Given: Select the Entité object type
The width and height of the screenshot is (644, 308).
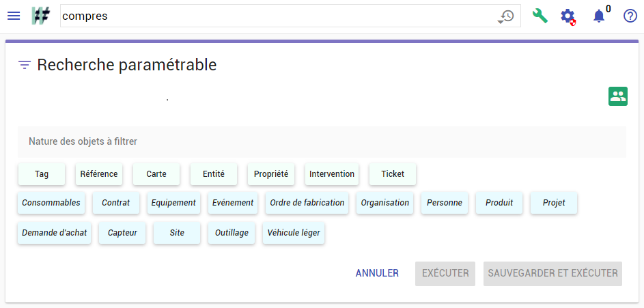Looking at the screenshot, I should coord(214,174).
